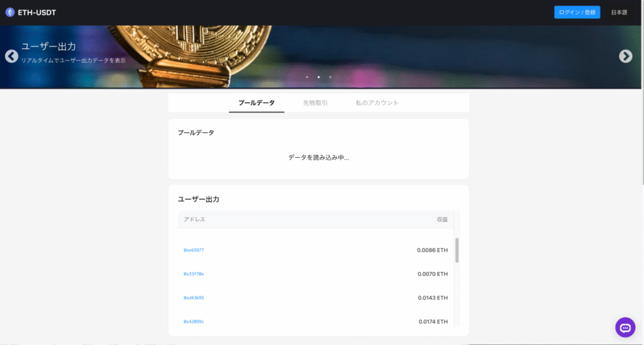Click the 収益 column header
The height and width of the screenshot is (345, 644).
tap(442, 219)
